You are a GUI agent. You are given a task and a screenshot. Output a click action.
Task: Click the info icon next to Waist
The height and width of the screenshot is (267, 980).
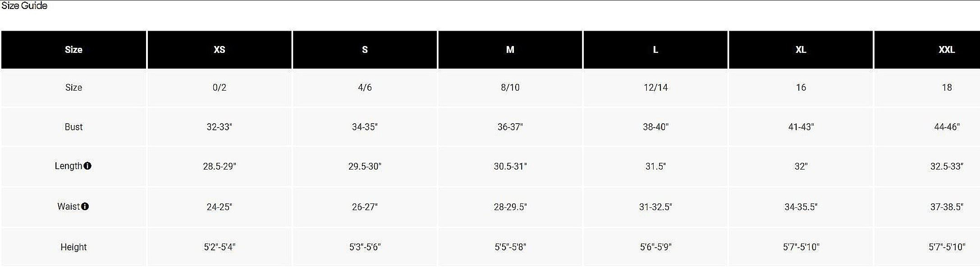(x=85, y=207)
